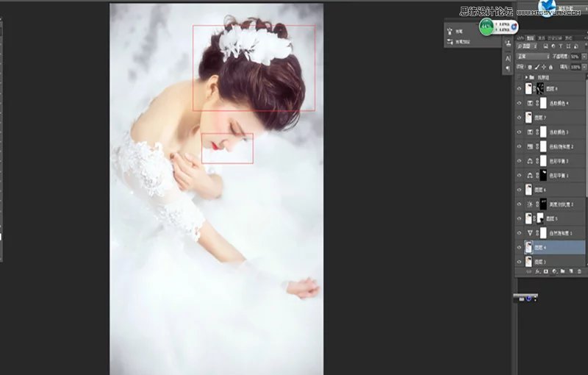The image size is (588, 375).
Task: Filter layers by adjustment layers icon
Action: tap(553, 46)
